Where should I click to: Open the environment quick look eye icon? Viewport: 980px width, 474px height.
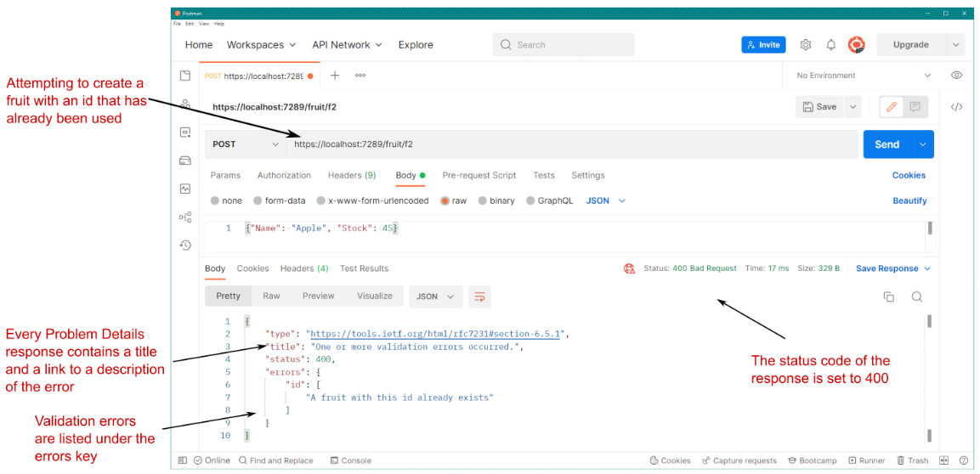956,75
